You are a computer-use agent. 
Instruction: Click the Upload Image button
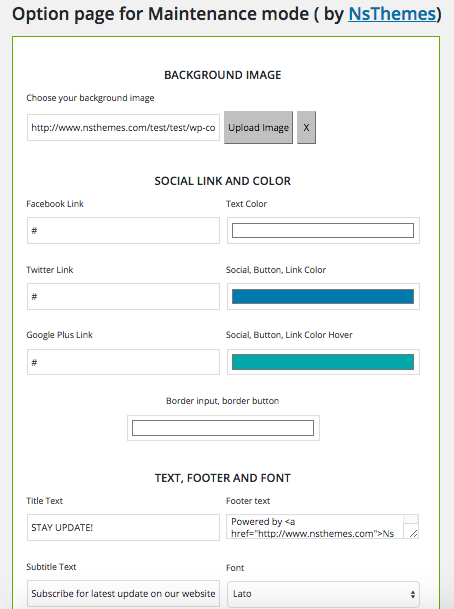(x=258, y=127)
